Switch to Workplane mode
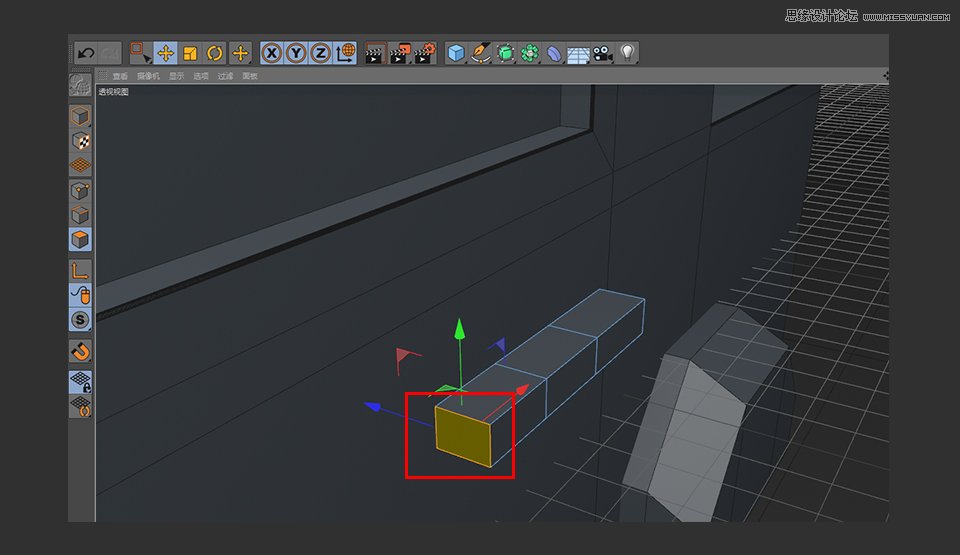Screen dimensions: 960x555 pyautogui.click(x=80, y=165)
